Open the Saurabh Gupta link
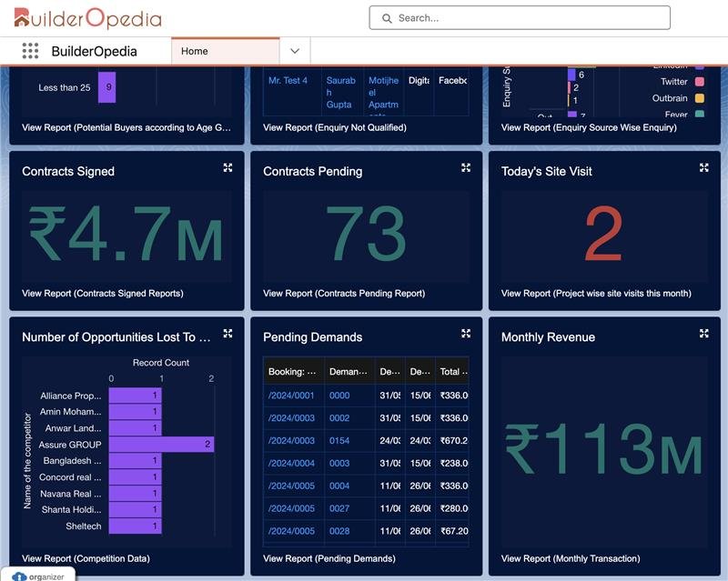This screenshot has width=728, height=581. (x=340, y=93)
